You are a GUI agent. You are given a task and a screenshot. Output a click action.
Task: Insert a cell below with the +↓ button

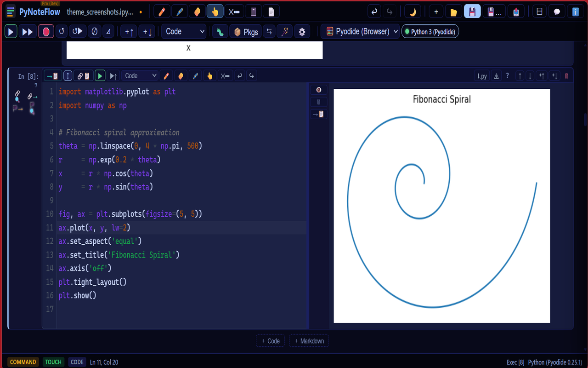147,32
